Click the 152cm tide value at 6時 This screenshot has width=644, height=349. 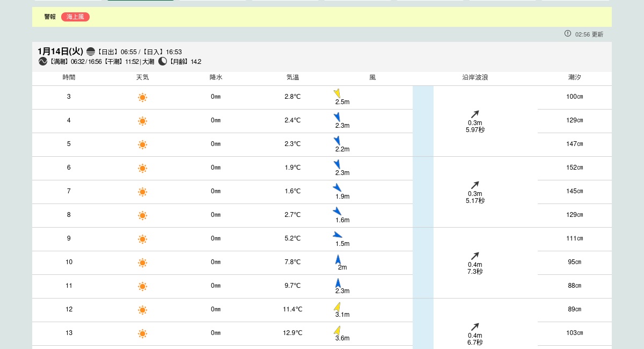(575, 168)
